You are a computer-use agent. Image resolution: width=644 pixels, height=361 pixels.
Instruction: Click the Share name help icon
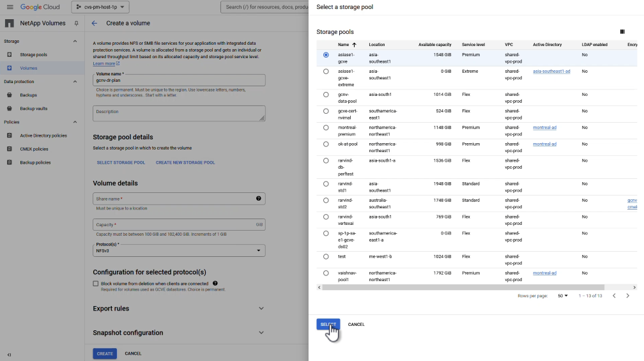pyautogui.click(x=259, y=199)
